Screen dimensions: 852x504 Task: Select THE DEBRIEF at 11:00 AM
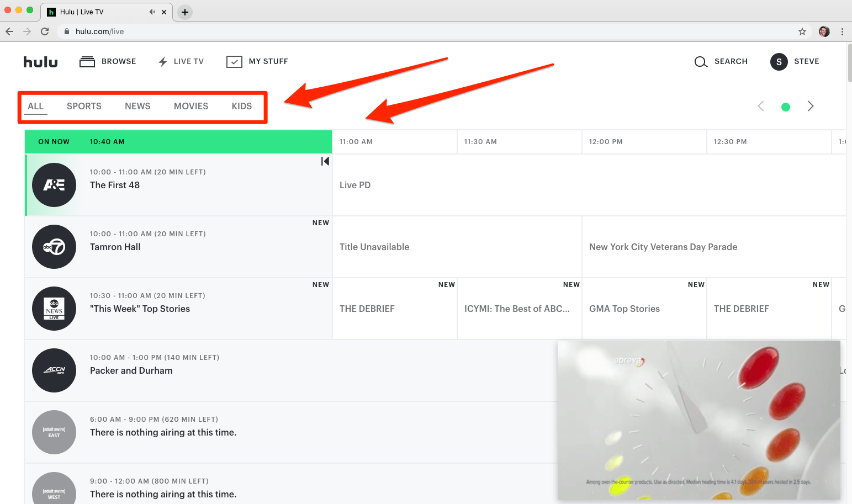tap(395, 309)
